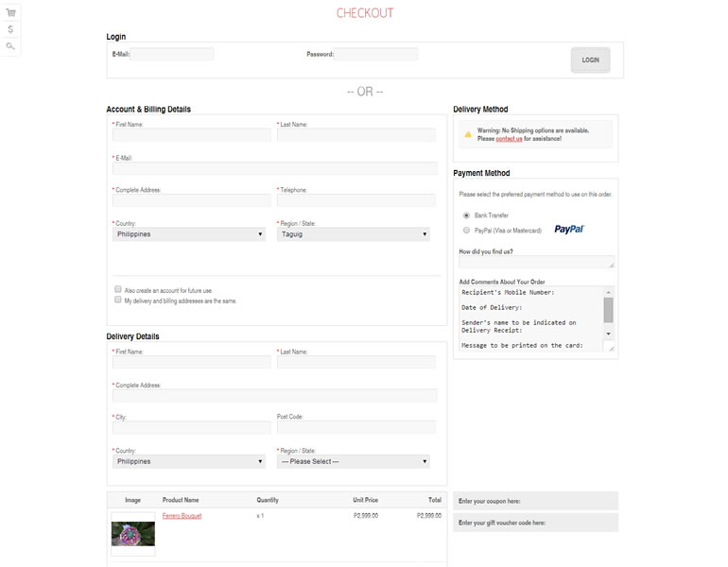This screenshot has height=567, width=728.
Task: Expand delivery Region '--- Please Select ---' dropdown
Action: 353,462
